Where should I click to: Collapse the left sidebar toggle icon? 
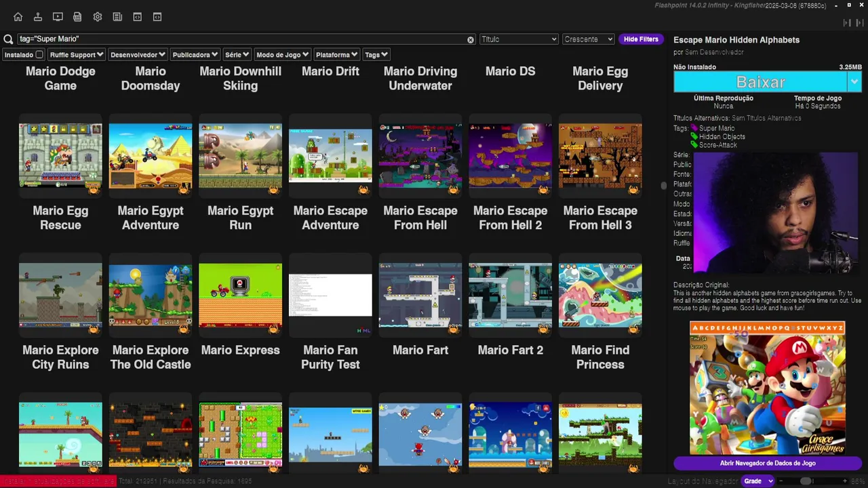coord(846,23)
